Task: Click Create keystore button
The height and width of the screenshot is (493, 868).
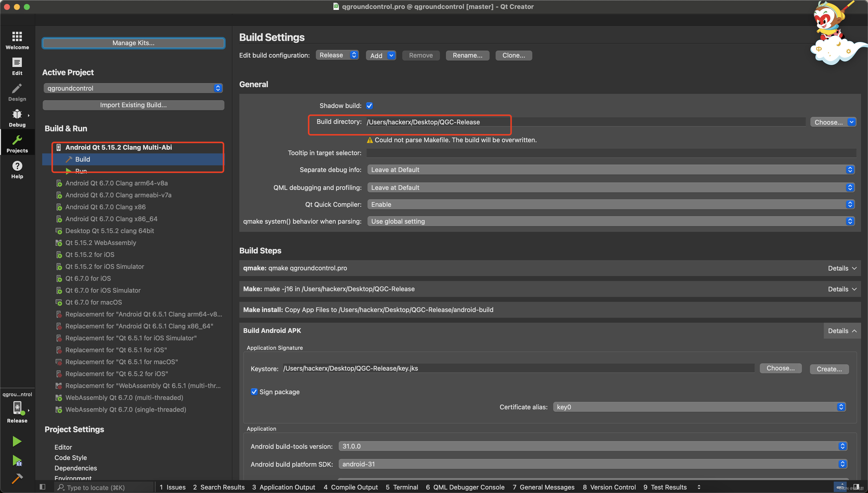Action: 829,369
